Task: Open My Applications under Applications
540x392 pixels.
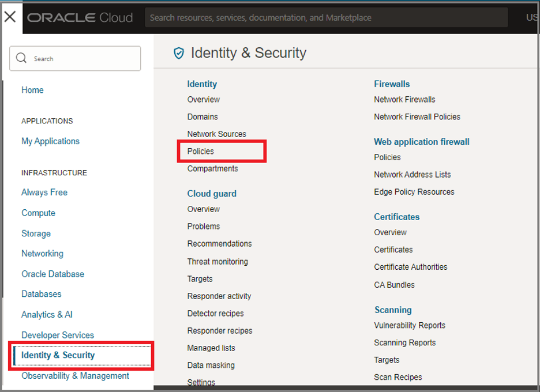Action: pos(50,141)
